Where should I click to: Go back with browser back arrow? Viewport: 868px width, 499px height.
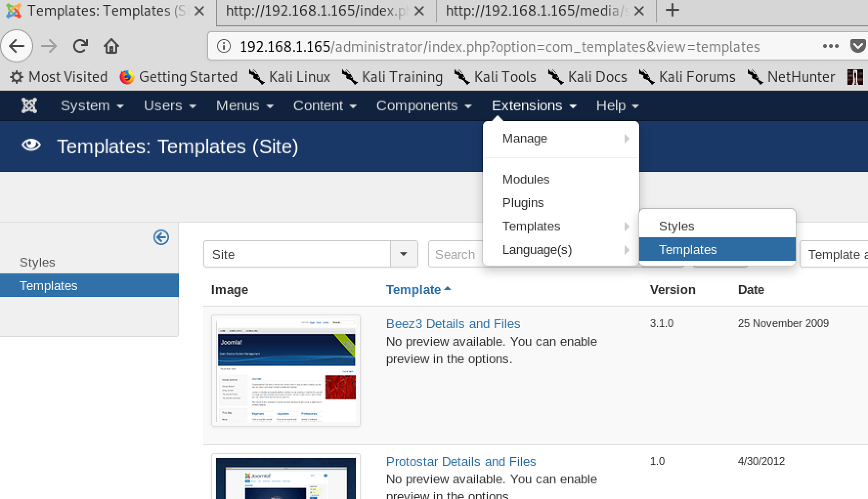pyautogui.click(x=17, y=46)
